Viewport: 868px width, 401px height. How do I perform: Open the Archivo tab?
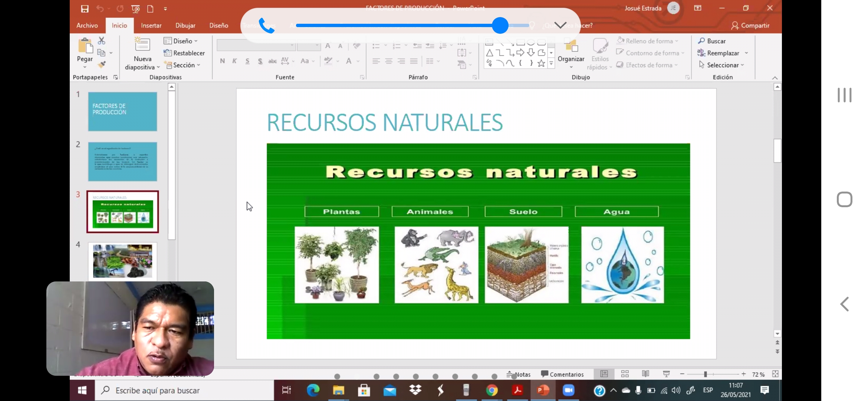[87, 25]
